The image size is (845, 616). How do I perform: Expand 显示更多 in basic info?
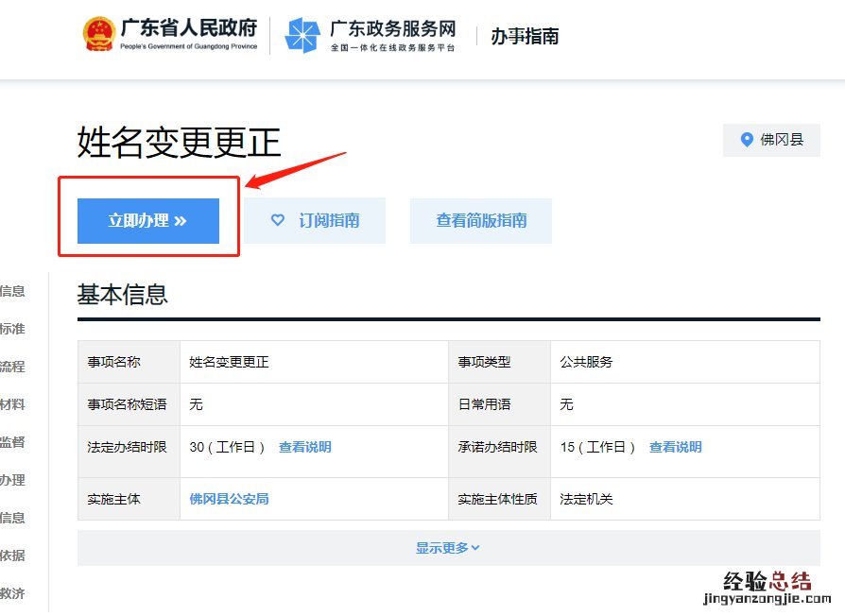pos(448,548)
